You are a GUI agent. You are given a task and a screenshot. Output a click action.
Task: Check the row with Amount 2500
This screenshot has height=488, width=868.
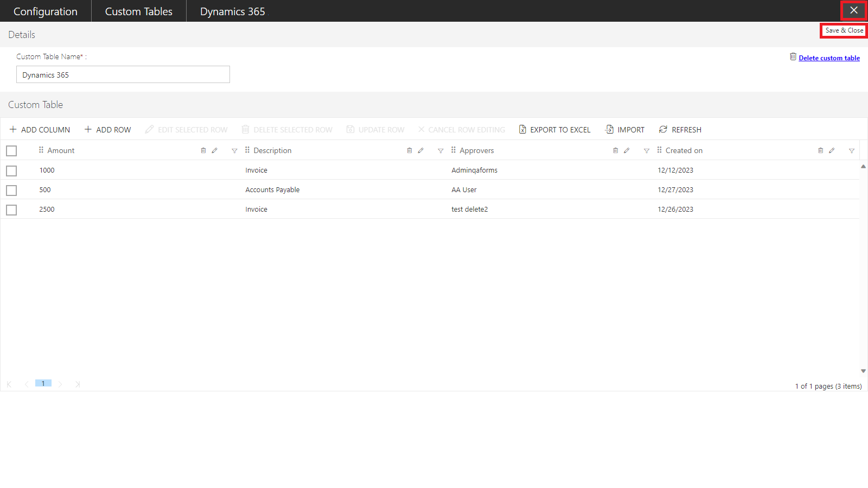click(11, 210)
